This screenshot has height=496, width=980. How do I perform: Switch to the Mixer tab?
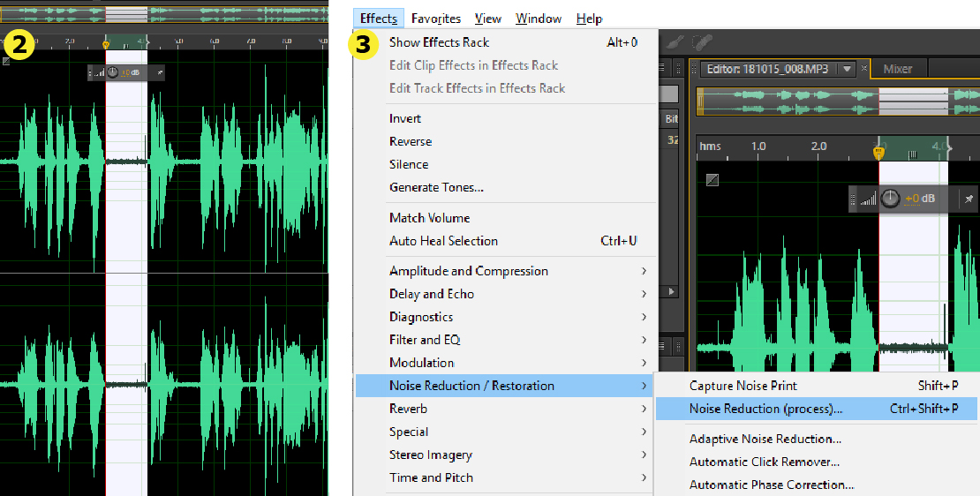coord(897,69)
